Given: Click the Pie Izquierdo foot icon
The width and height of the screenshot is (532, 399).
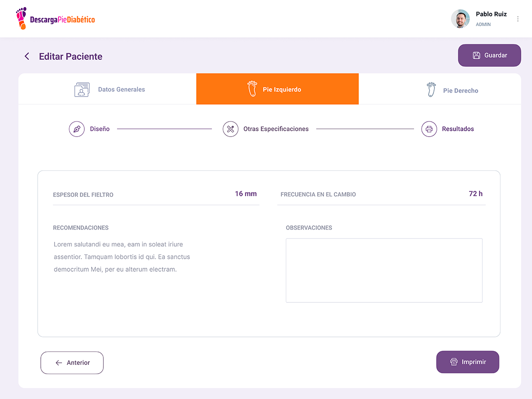Looking at the screenshot, I should (x=252, y=89).
